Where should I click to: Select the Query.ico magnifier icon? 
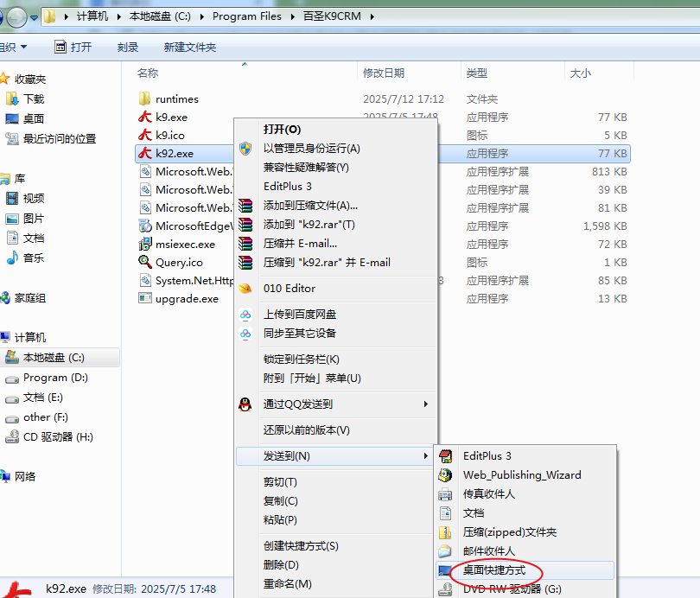145,262
